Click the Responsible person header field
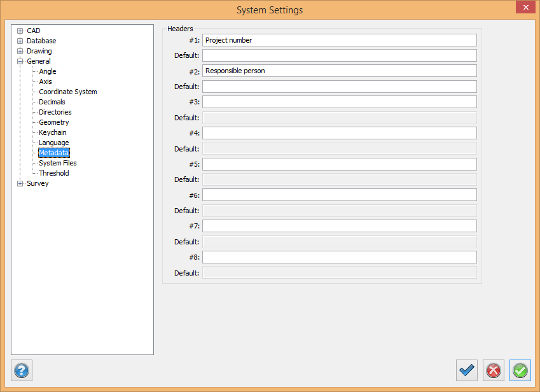This screenshot has height=392, width=540. point(339,71)
